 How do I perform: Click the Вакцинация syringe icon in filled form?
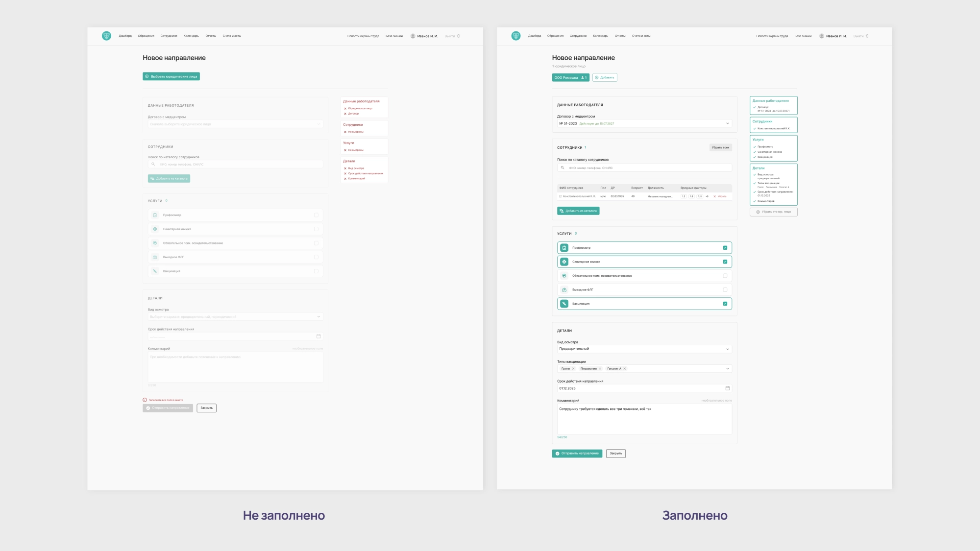[564, 304]
